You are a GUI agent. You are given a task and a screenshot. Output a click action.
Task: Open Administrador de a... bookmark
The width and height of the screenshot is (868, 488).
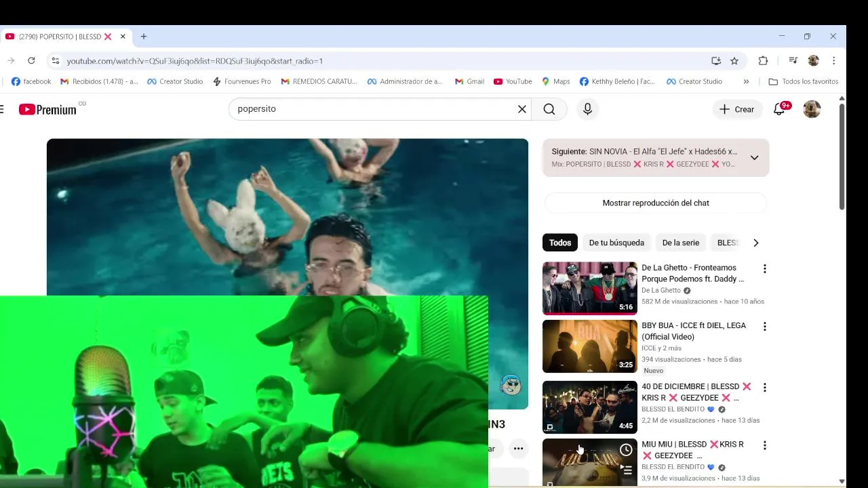click(405, 81)
